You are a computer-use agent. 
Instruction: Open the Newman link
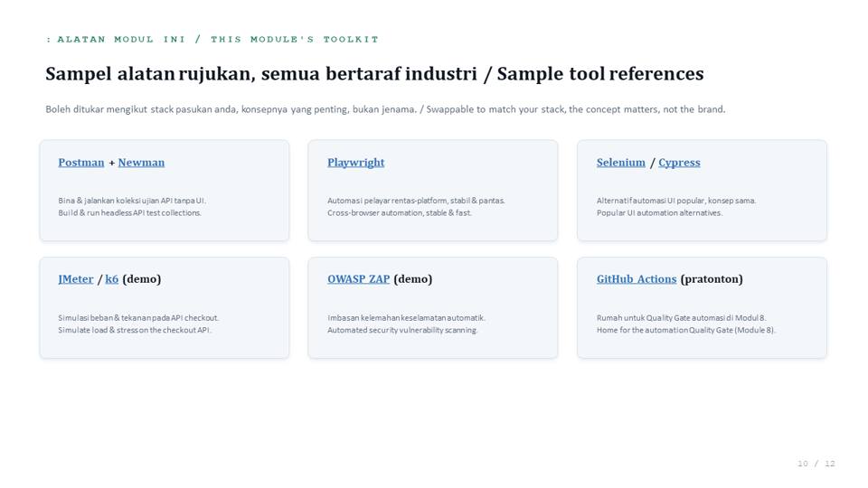141,163
